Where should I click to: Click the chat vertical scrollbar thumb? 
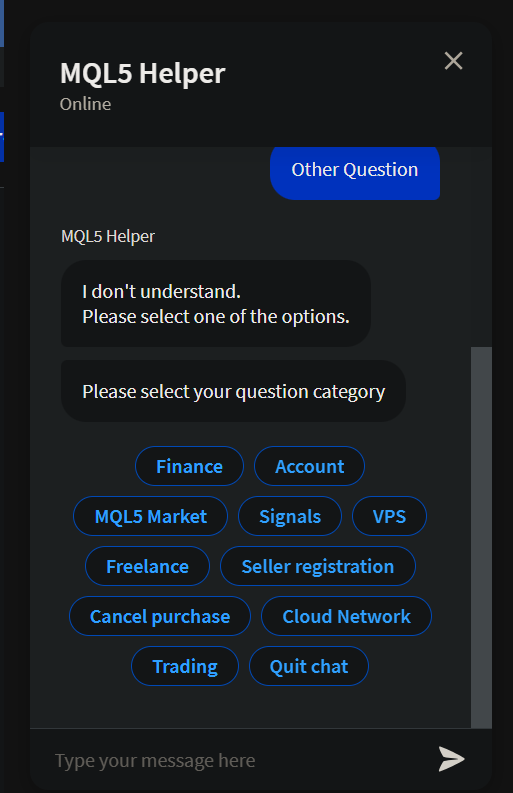click(x=481, y=537)
